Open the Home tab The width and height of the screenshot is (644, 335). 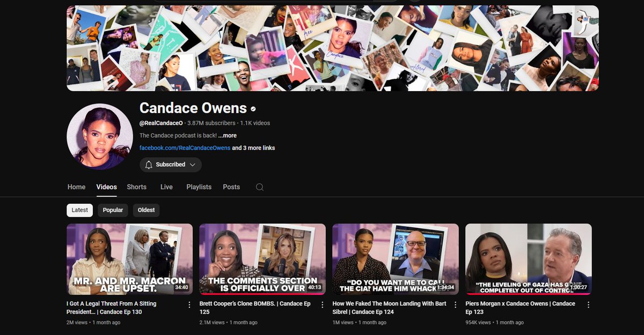click(76, 187)
